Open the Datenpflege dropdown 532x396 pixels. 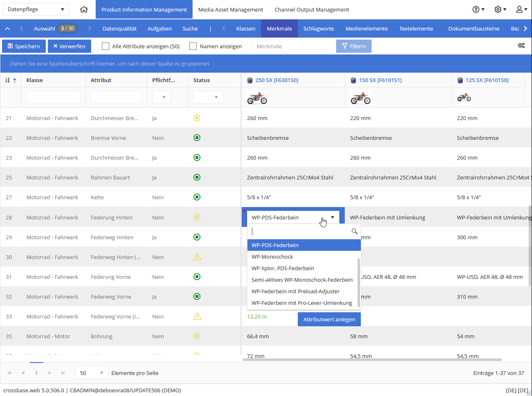point(36,9)
